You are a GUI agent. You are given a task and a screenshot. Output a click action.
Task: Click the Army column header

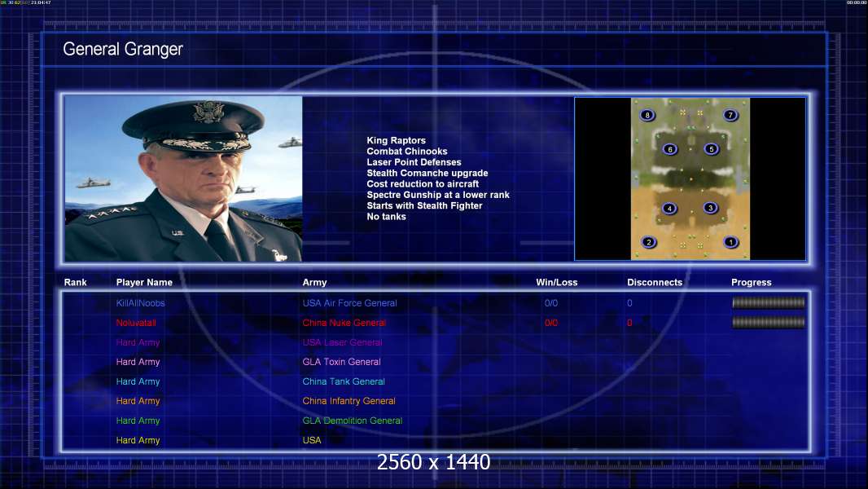pyautogui.click(x=314, y=283)
